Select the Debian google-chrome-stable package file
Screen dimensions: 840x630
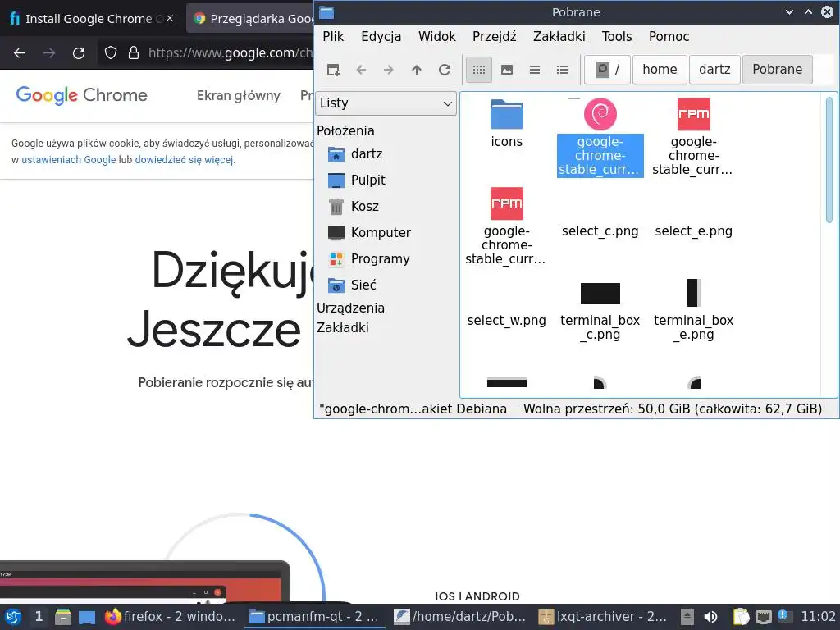(x=600, y=137)
